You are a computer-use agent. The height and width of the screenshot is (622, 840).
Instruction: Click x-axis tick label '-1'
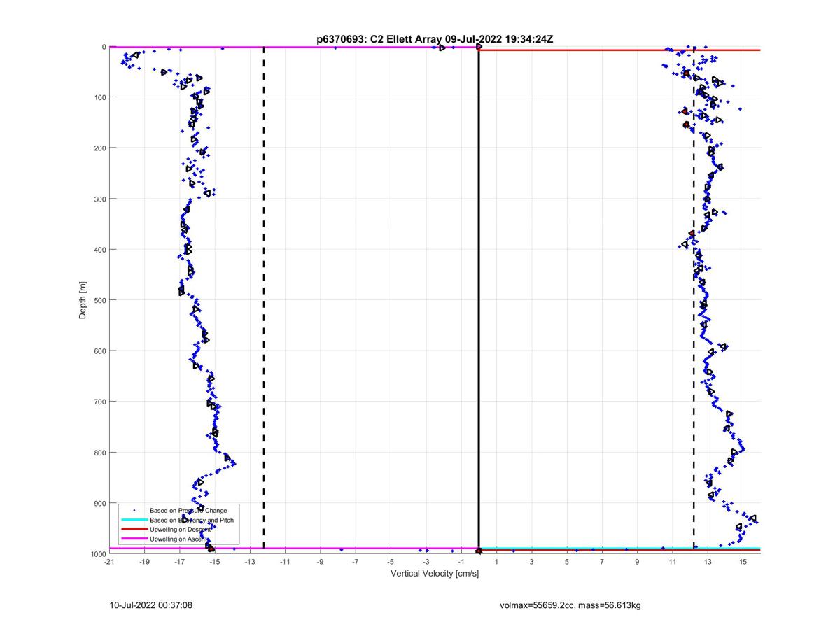pyautogui.click(x=461, y=562)
